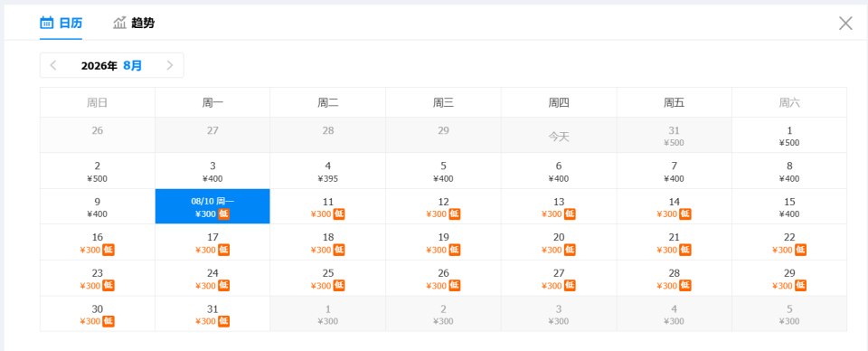Screen dimensions: 868x351
Task: Click the 今天 today cell
Action: (559, 135)
